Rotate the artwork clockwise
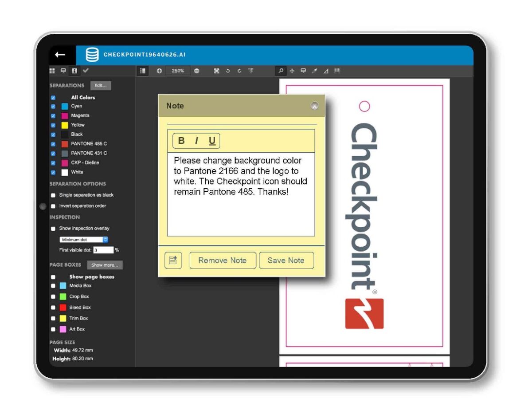The height and width of the screenshot is (399, 532). [239, 71]
